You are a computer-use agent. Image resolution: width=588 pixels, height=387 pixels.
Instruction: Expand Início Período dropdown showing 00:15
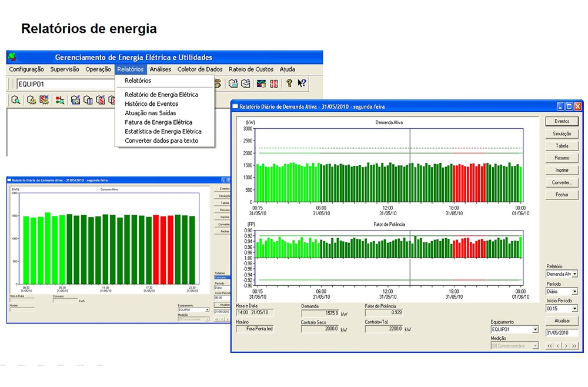(x=574, y=308)
